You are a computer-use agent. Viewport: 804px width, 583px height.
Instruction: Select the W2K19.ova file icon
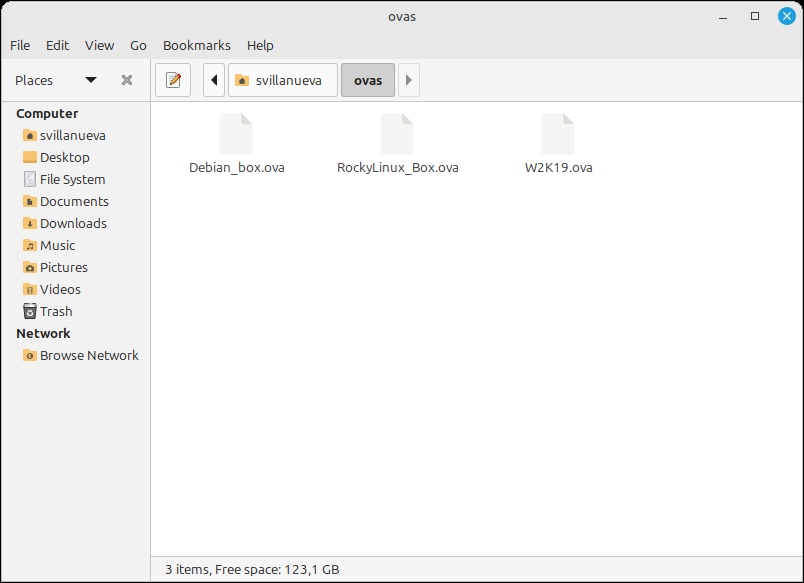pos(558,134)
